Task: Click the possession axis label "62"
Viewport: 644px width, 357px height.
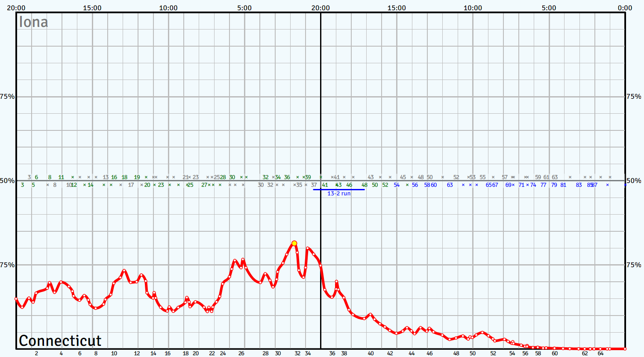Action: click(585, 354)
